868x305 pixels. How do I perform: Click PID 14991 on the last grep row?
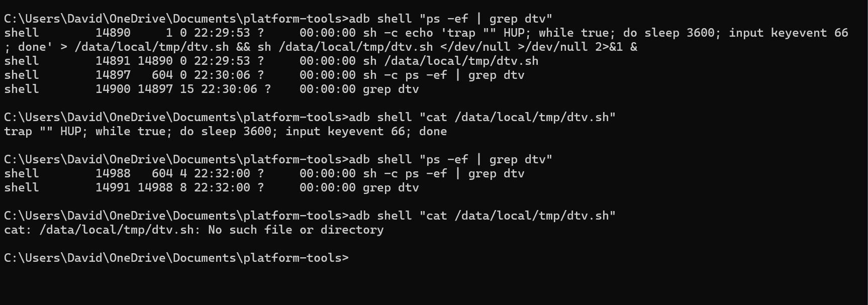(113, 187)
